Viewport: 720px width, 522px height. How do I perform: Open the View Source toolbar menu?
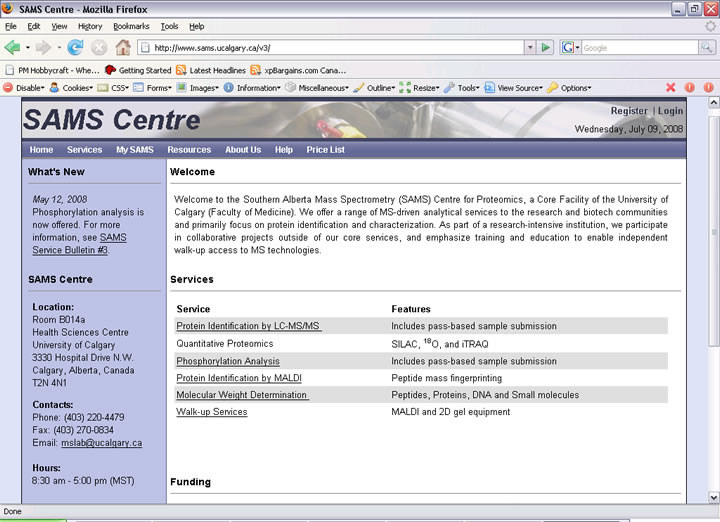pyautogui.click(x=514, y=88)
